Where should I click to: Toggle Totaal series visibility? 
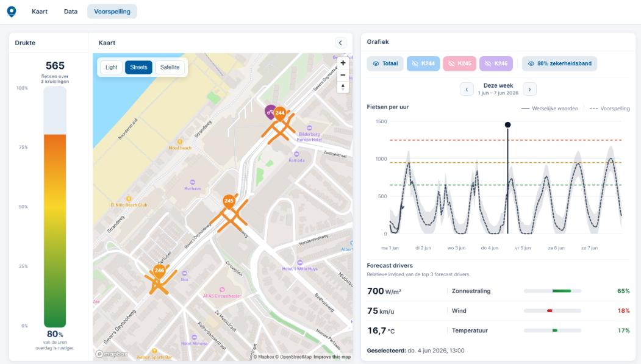[385, 63]
